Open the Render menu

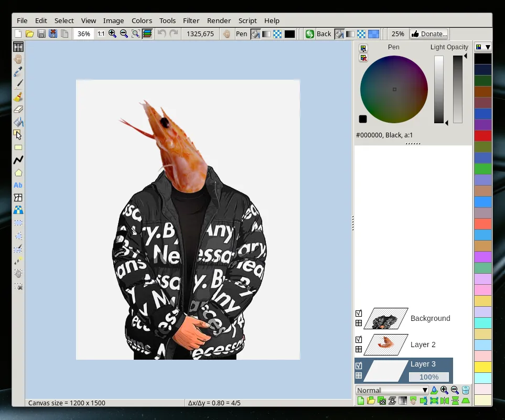219,20
